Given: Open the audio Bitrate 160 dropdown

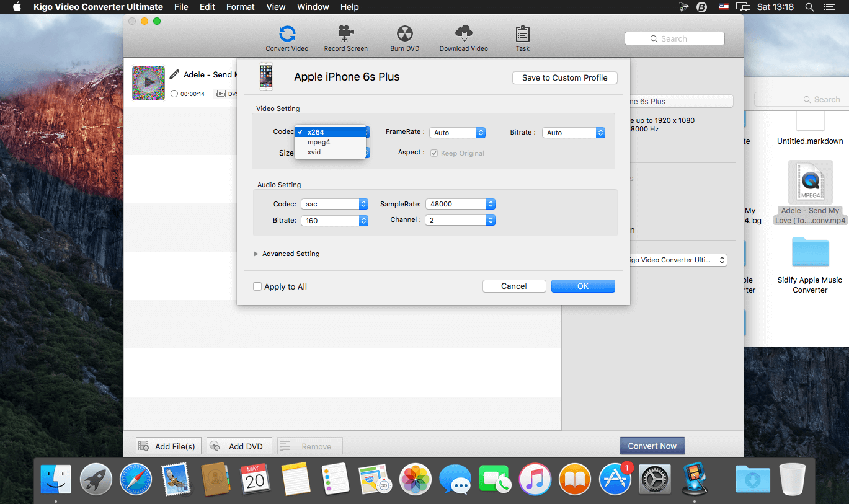Looking at the screenshot, I should click(x=334, y=220).
